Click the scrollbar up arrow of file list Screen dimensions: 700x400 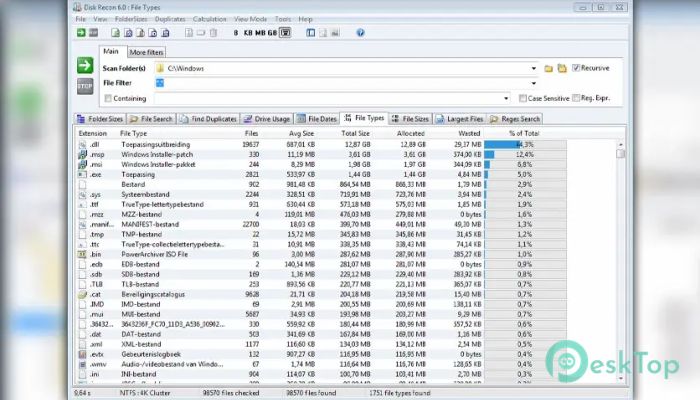(x=620, y=144)
